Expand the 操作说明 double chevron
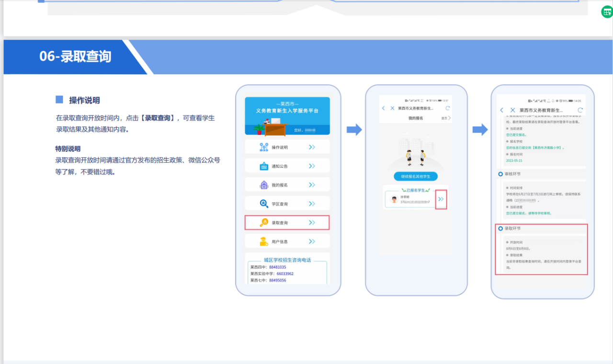Image resolution: width=613 pixels, height=364 pixels. pyautogui.click(x=312, y=147)
